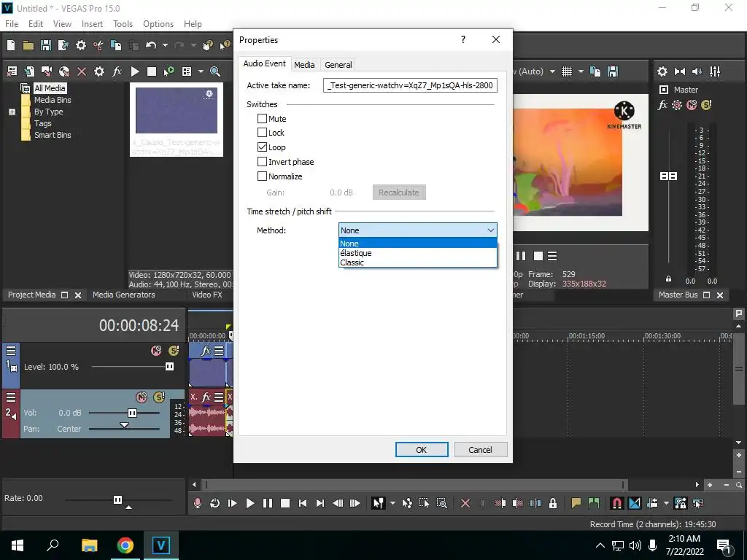Adjust the Master bus volume fader
Image resolution: width=747 pixels, height=560 pixels.
click(668, 176)
